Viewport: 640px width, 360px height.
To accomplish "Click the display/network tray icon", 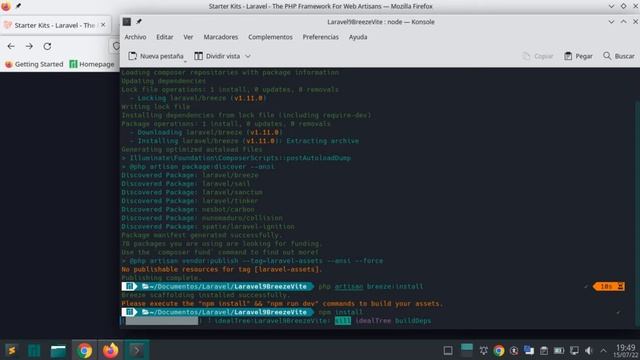I will (x=574, y=351).
